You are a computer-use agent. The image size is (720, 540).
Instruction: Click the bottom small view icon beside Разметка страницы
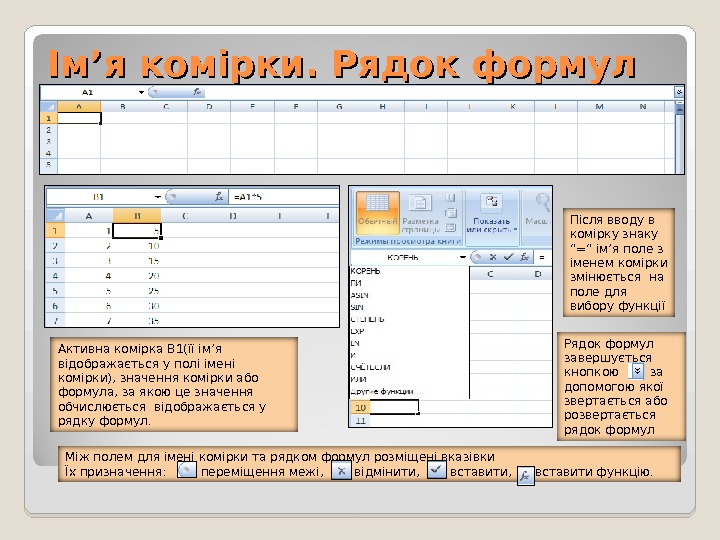click(450, 227)
